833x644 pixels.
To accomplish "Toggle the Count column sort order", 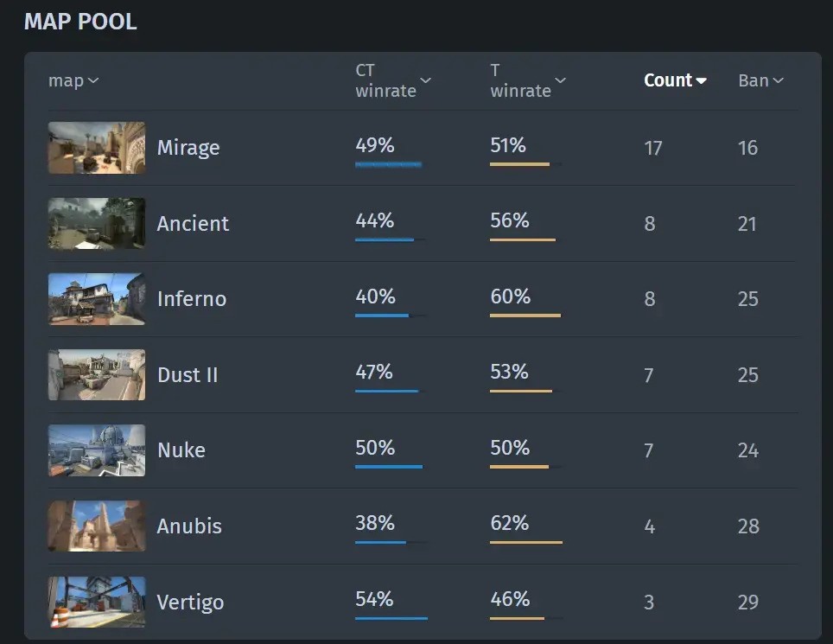I will [x=675, y=80].
